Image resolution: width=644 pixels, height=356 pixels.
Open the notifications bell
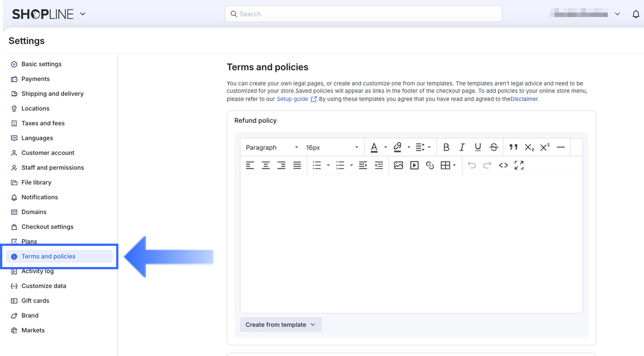pos(636,14)
